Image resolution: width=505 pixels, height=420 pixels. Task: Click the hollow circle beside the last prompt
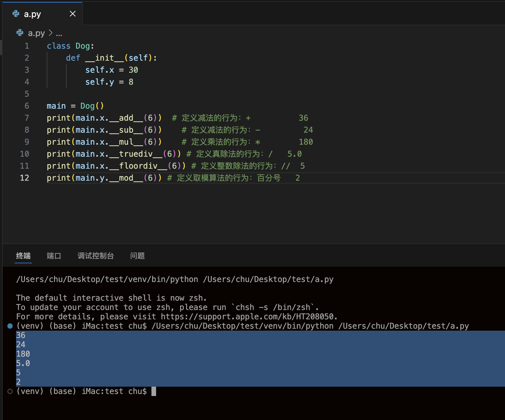click(10, 391)
